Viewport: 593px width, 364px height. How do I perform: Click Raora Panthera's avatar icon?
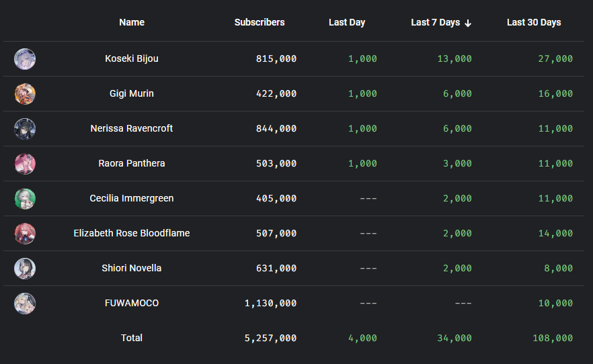click(25, 164)
